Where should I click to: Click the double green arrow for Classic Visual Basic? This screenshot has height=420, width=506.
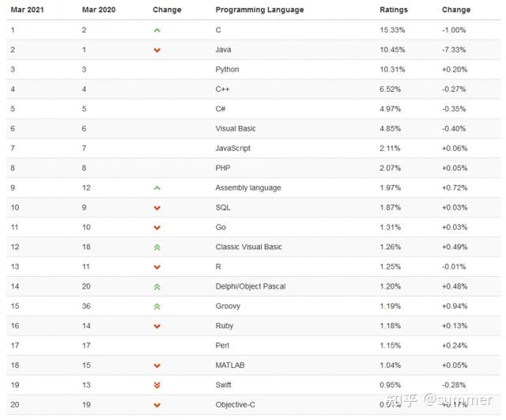pos(157,248)
